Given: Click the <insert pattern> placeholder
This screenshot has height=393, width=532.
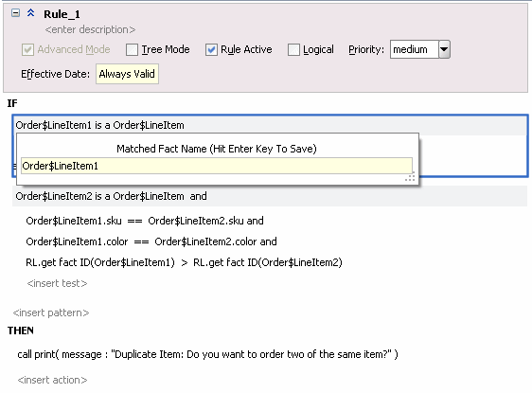Looking at the screenshot, I should [51, 313].
